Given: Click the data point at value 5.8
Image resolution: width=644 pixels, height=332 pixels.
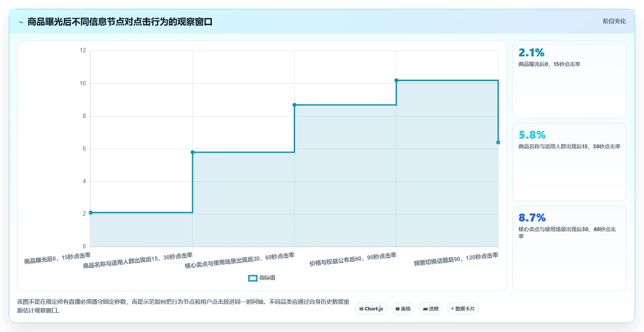Looking at the screenshot, I should (x=192, y=152).
